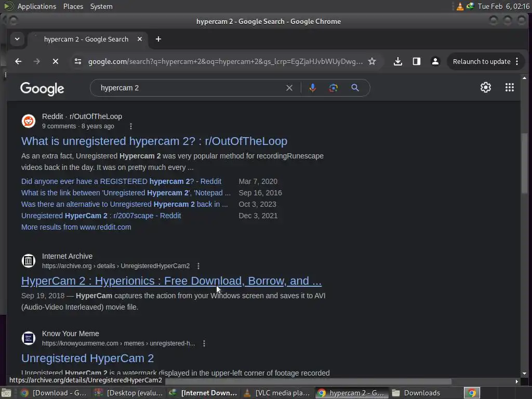Open Unregistered HyperCam 2 Know Your Meme result

[87, 358]
